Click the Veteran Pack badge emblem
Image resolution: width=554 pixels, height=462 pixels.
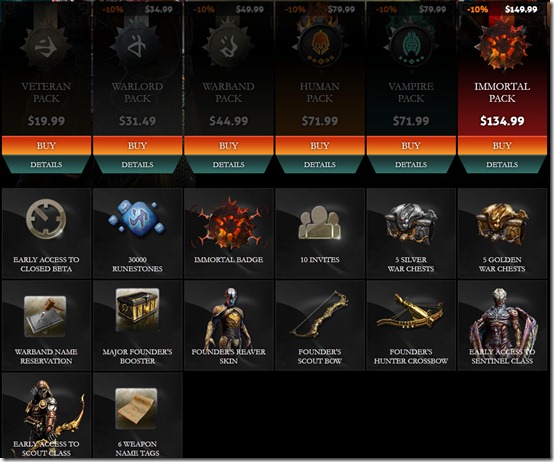[x=46, y=47]
